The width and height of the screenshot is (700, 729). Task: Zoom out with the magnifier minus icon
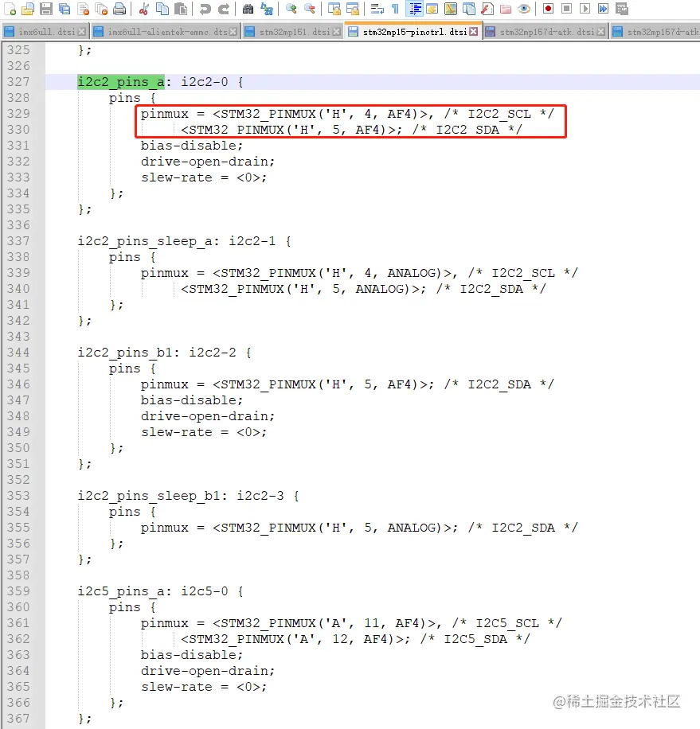click(309, 9)
